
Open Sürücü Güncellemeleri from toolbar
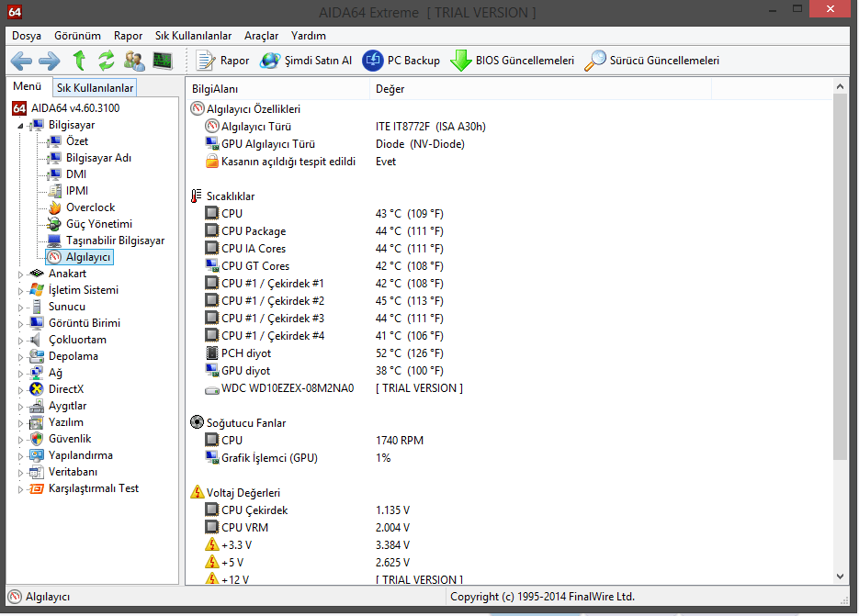(651, 61)
